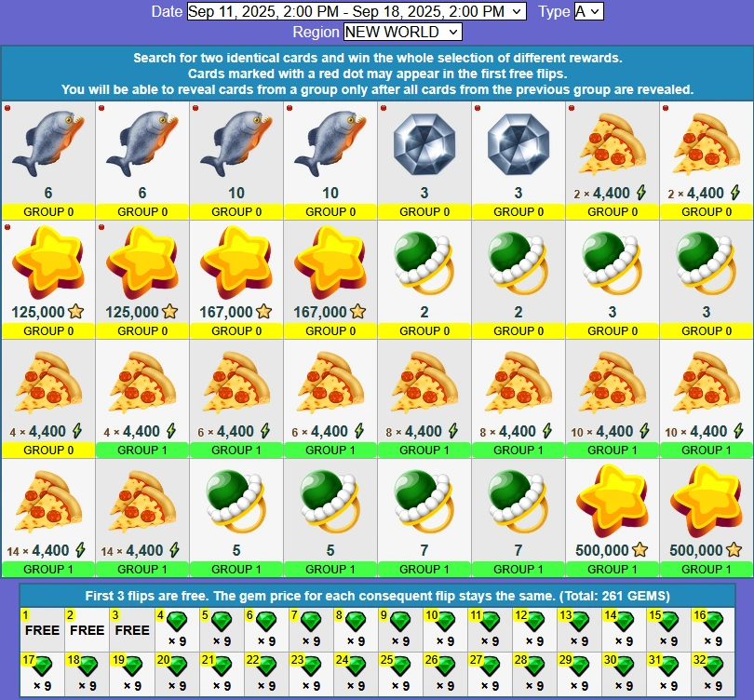The image size is (754, 700).
Task: Select the FREE flip cell numbered 3
Action: coord(132,630)
